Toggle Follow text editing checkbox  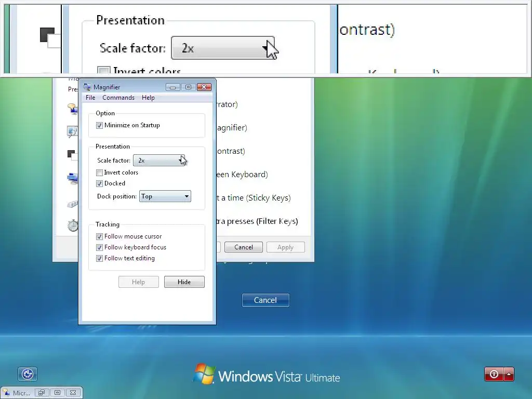[x=99, y=258]
